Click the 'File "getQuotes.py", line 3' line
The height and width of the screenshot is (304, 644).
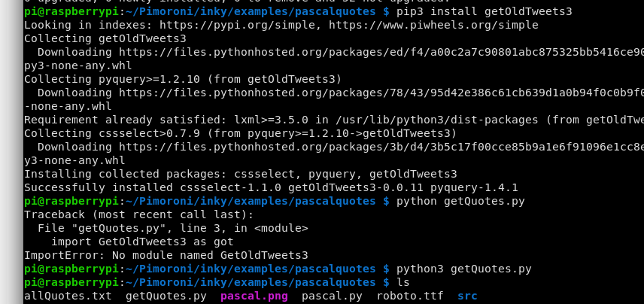[x=173, y=229]
